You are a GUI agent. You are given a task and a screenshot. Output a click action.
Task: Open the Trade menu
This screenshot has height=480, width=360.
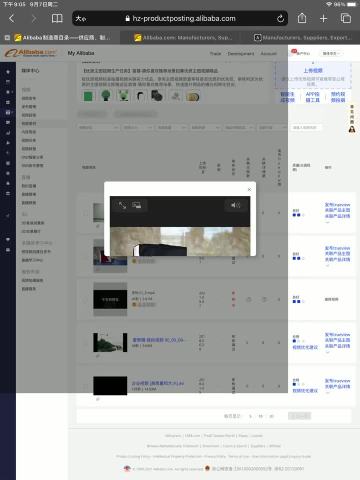point(215,53)
